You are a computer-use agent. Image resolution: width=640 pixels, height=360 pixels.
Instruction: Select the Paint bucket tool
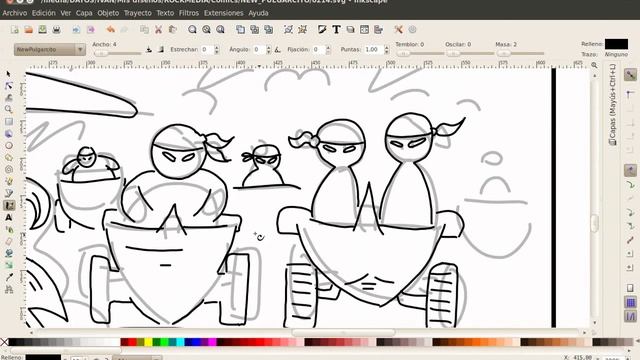point(9,253)
